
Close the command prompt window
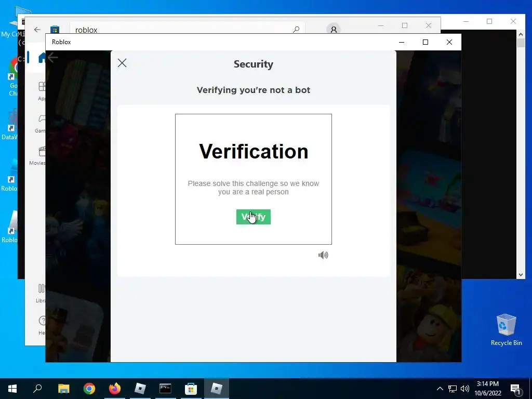click(x=513, y=21)
